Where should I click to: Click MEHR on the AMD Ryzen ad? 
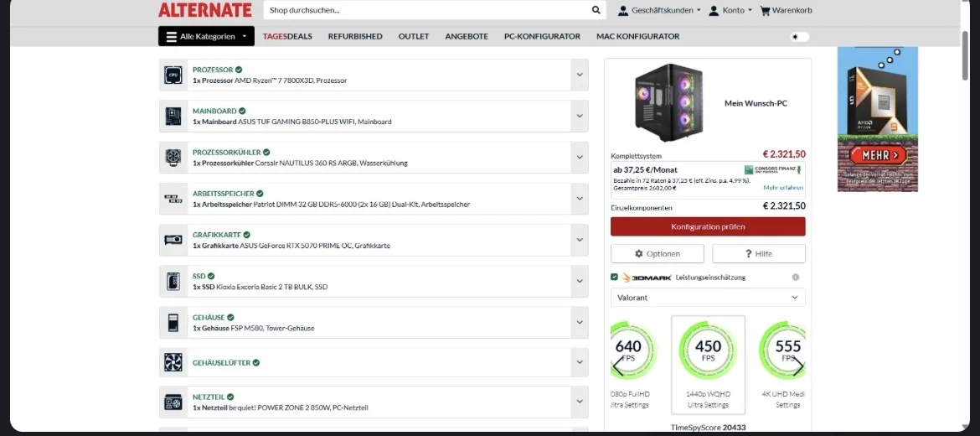click(x=878, y=154)
